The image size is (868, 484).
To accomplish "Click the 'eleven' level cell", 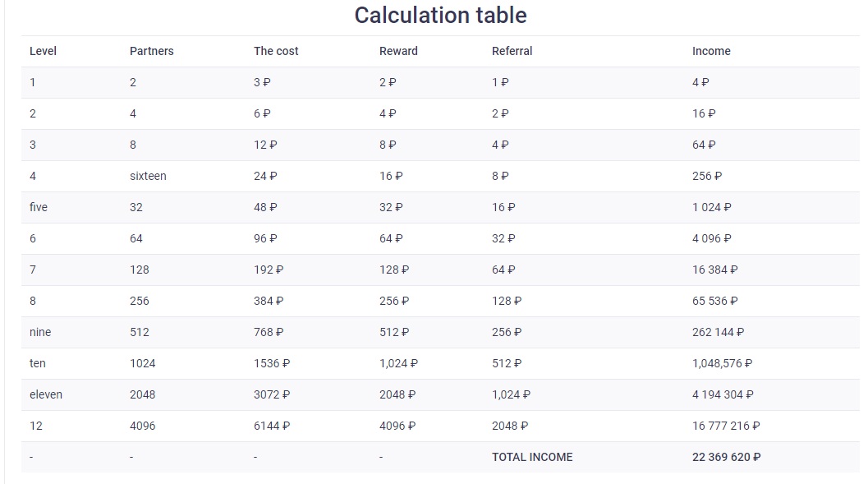I will 45,394.
